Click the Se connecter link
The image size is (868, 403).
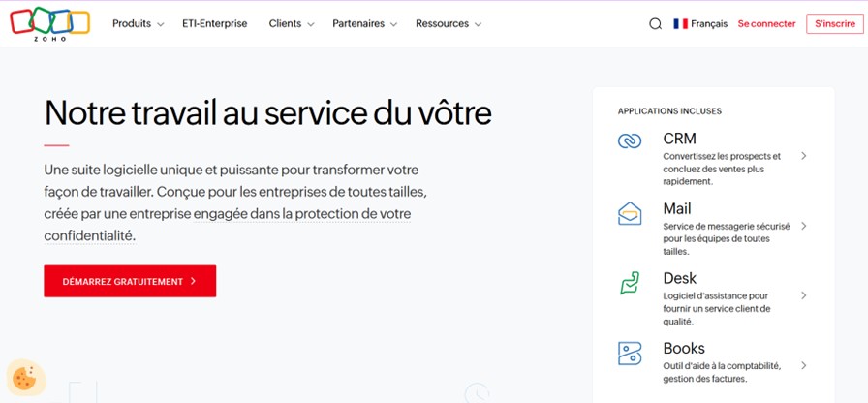coord(766,24)
